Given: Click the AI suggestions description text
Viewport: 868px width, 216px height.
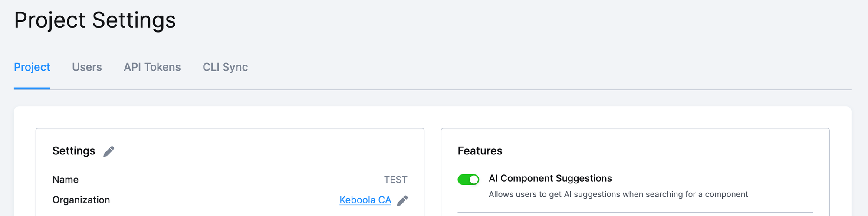Looking at the screenshot, I should (x=618, y=194).
